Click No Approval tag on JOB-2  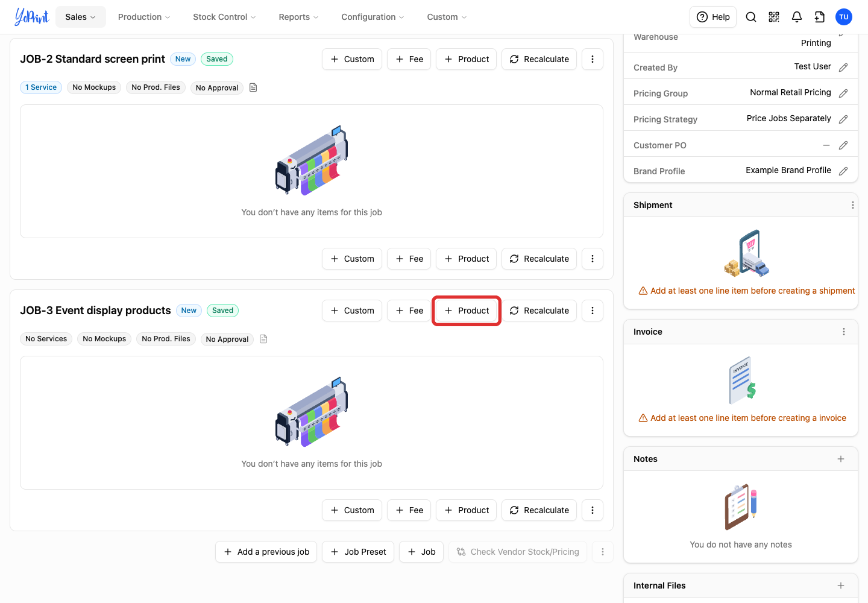217,87
